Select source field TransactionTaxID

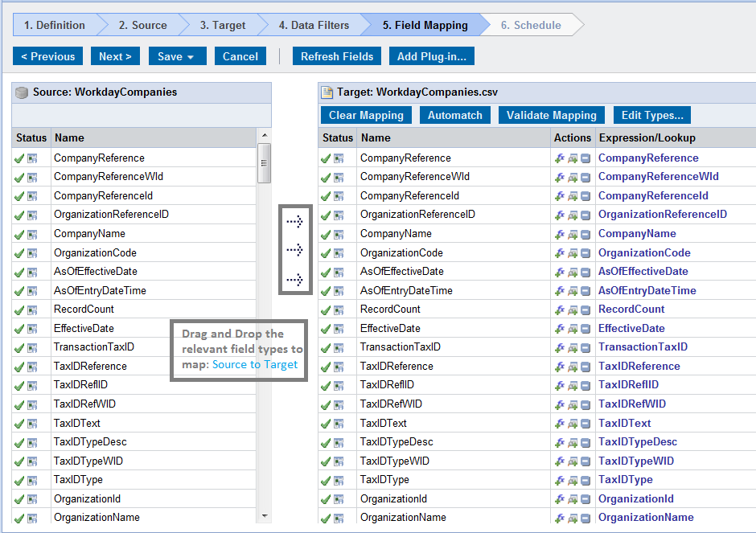(x=94, y=347)
